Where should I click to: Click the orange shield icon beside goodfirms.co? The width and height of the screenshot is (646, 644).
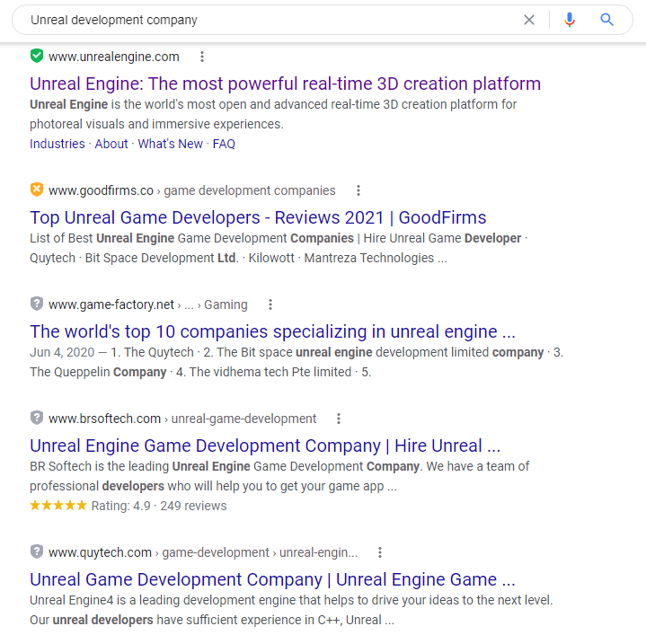pyautogui.click(x=37, y=190)
